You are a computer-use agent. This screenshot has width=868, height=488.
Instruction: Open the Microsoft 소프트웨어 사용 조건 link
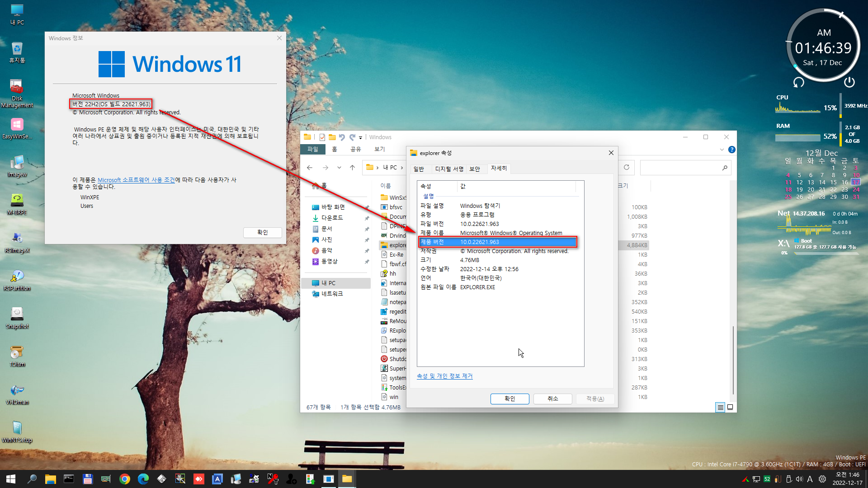[136, 180]
